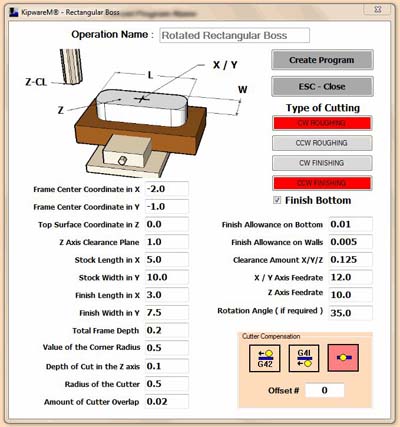Click the Radius of the Cutter field
The height and width of the screenshot is (427, 400).
tap(167, 384)
